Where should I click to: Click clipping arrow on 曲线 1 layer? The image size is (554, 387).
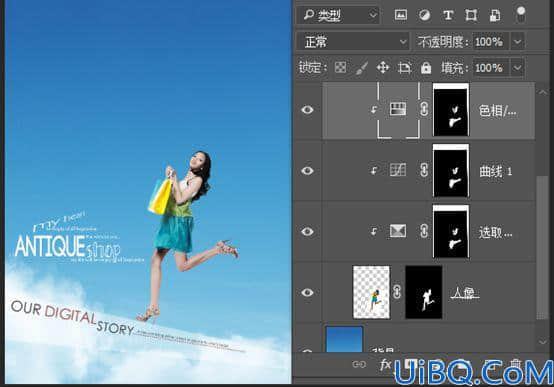click(x=374, y=171)
